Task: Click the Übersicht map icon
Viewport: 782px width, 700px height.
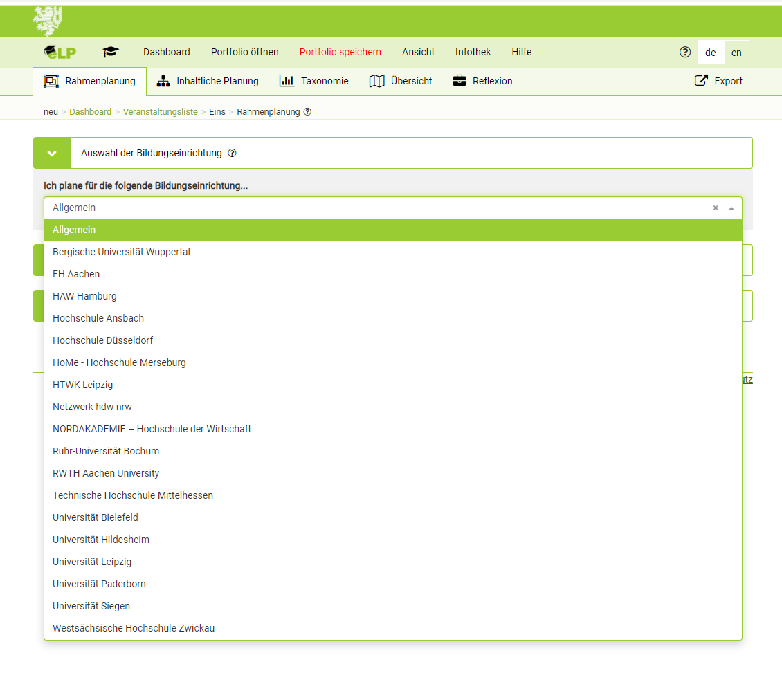Action: click(x=377, y=81)
